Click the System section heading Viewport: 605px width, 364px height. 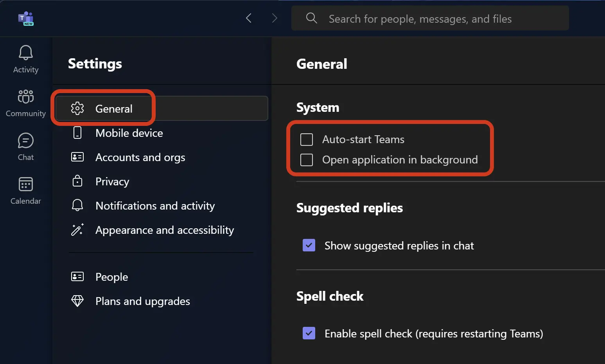(x=318, y=107)
